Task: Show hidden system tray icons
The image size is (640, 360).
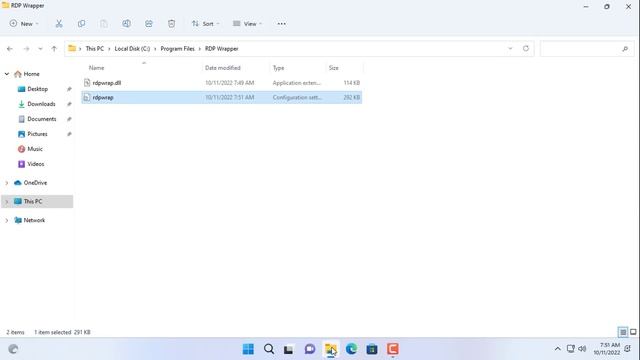Action: 558,349
